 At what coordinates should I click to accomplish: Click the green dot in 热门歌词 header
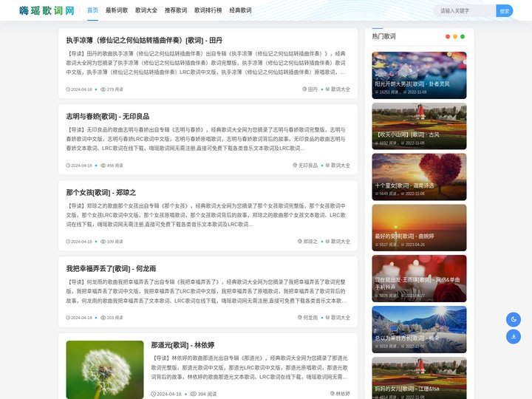[x=463, y=37]
